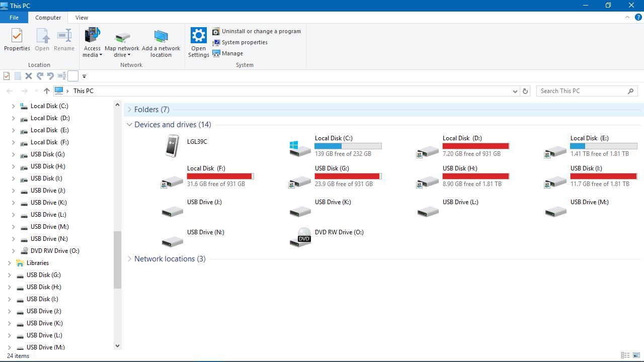Choose Uninstall or change a program

[x=257, y=31]
